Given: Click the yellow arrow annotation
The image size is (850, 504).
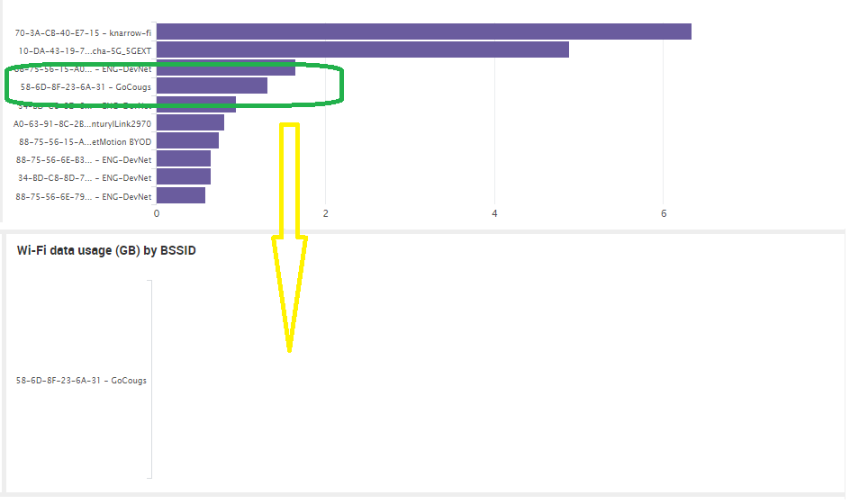Looking at the screenshot, I should [289, 237].
